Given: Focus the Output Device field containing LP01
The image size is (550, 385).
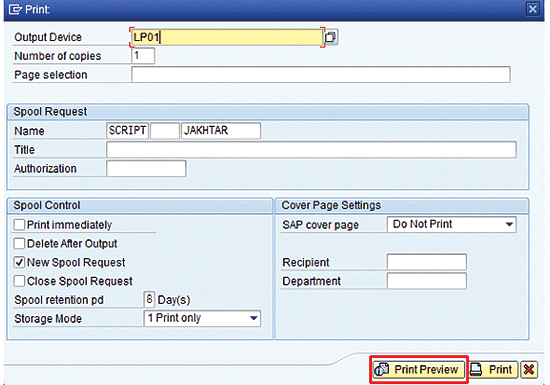Looking at the screenshot, I should (227, 37).
